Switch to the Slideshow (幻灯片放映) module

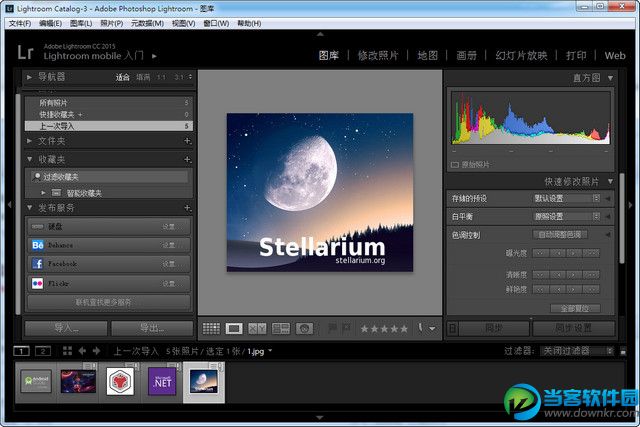click(521, 56)
